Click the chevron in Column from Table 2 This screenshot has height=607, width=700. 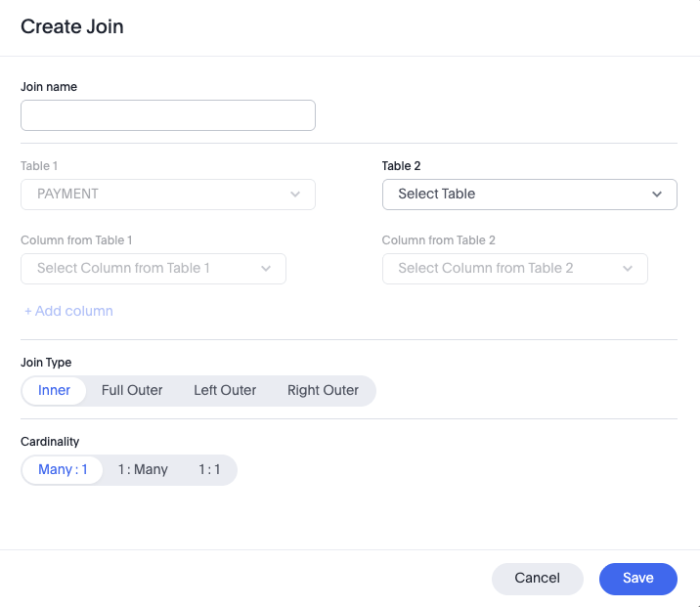pos(628,269)
